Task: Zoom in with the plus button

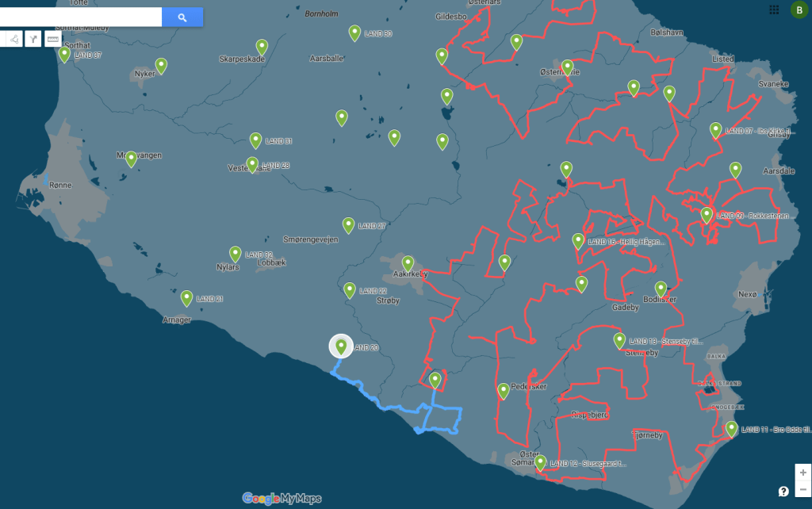Action: (803, 473)
